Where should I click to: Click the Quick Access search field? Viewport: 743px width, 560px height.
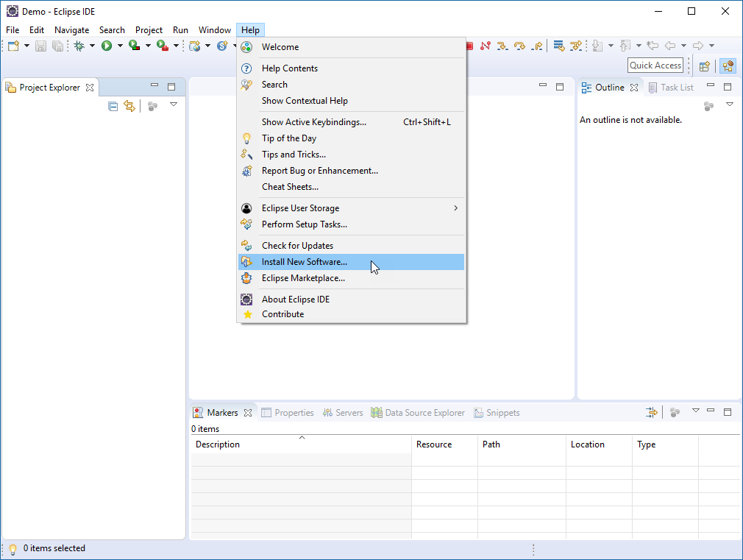coord(654,65)
